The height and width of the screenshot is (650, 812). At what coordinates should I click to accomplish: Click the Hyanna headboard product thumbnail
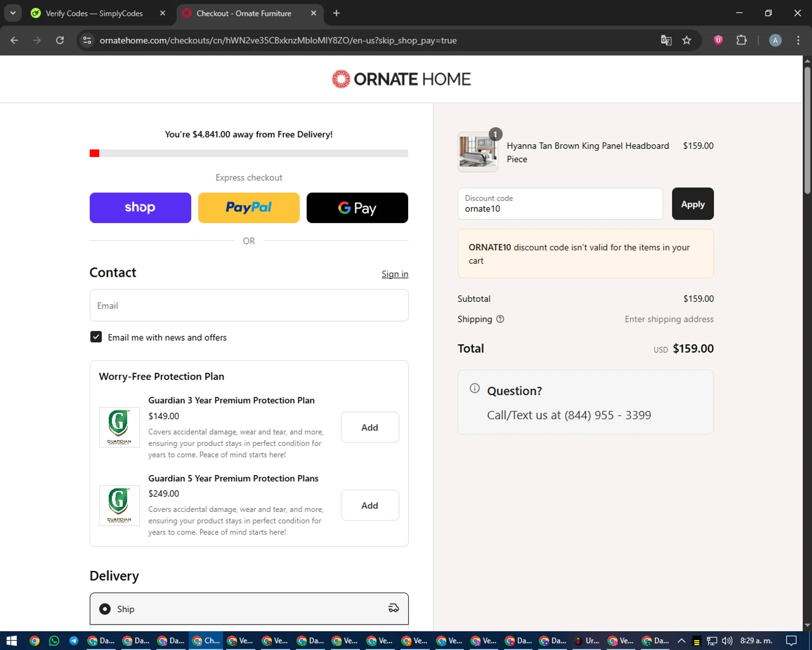click(477, 152)
